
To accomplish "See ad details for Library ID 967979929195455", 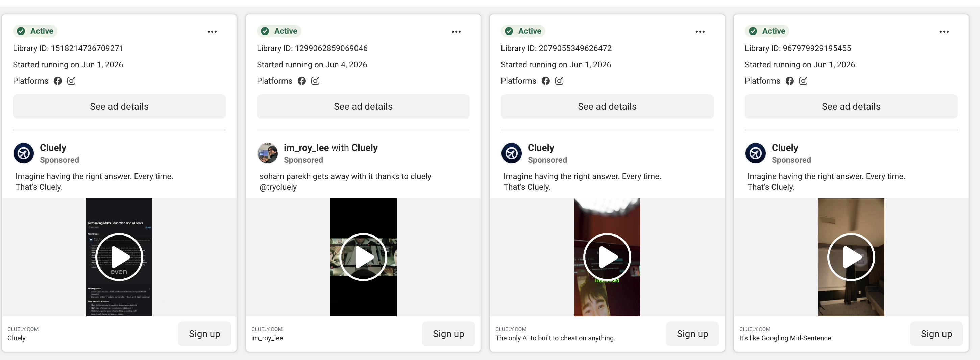I will pos(851,107).
